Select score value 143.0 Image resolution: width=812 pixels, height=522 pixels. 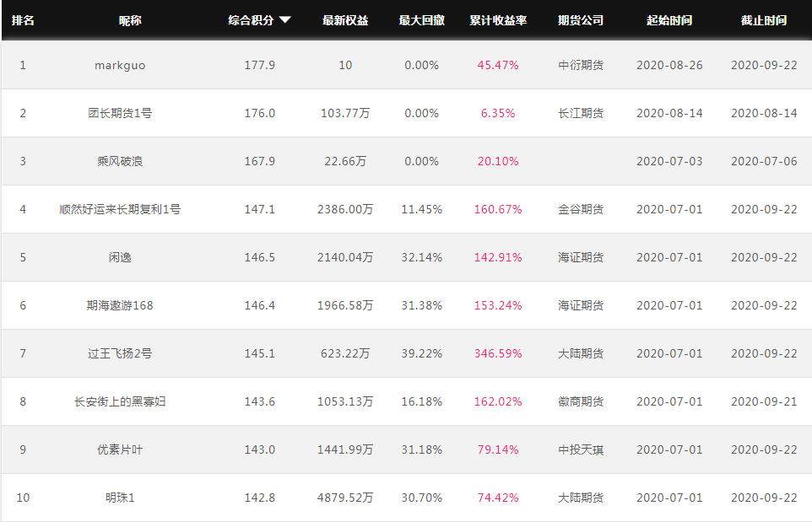tap(259, 449)
